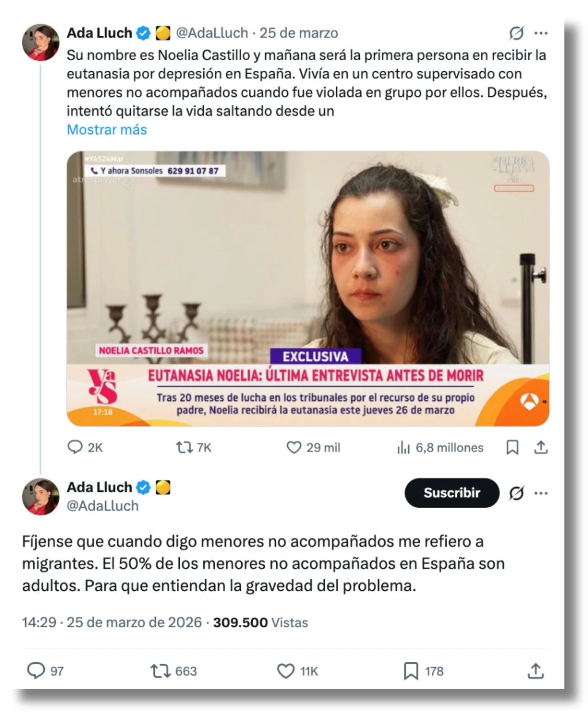Like the second tweet with 11K
Screen dimensions: 588x712
point(286,671)
